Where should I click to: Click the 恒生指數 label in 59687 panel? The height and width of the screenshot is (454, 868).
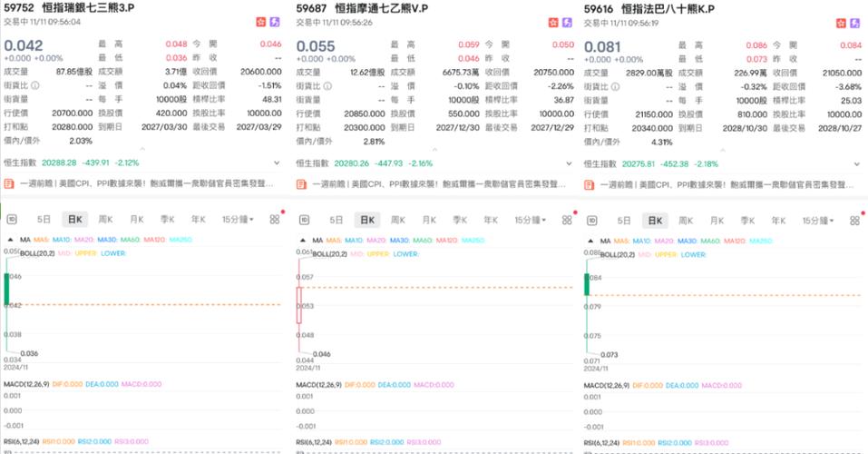(312, 163)
